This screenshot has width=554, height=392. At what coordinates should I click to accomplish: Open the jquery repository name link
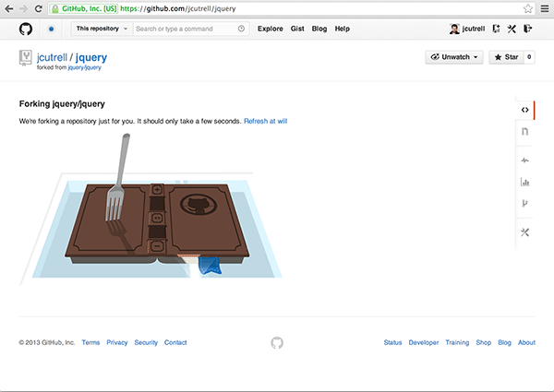91,57
